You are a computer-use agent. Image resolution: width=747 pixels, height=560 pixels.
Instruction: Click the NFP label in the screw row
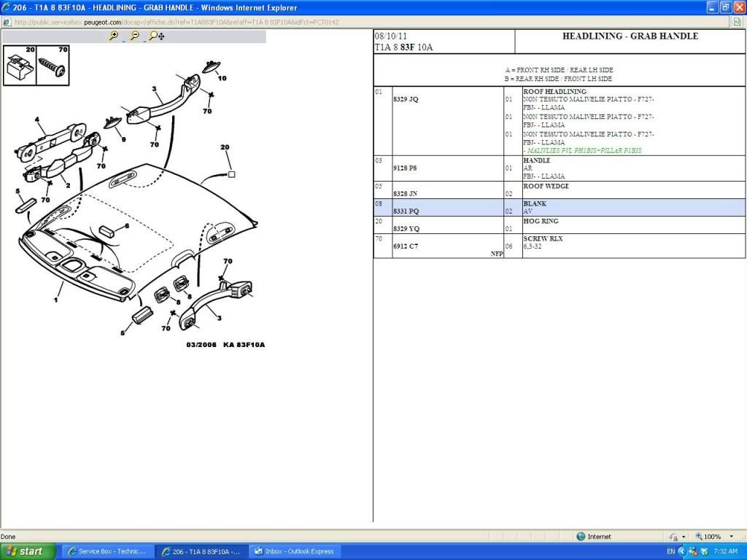pos(497,254)
